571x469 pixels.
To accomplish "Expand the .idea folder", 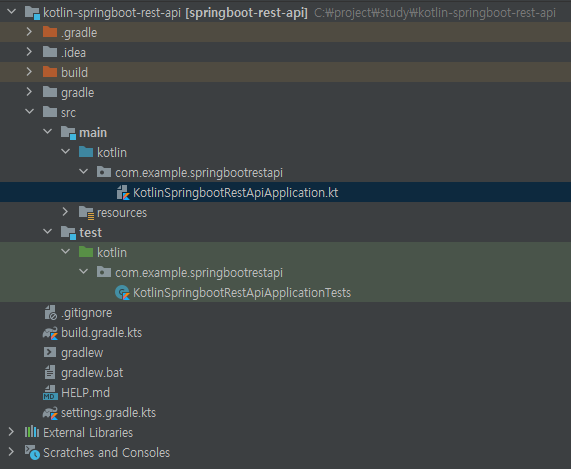I will pyautogui.click(x=29, y=52).
